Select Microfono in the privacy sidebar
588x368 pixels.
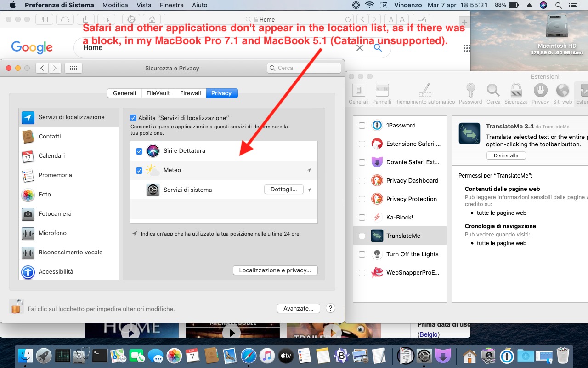[x=69, y=233]
